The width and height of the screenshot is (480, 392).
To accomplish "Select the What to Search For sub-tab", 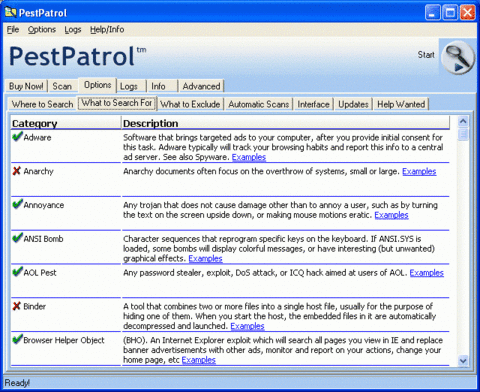I will [x=117, y=103].
